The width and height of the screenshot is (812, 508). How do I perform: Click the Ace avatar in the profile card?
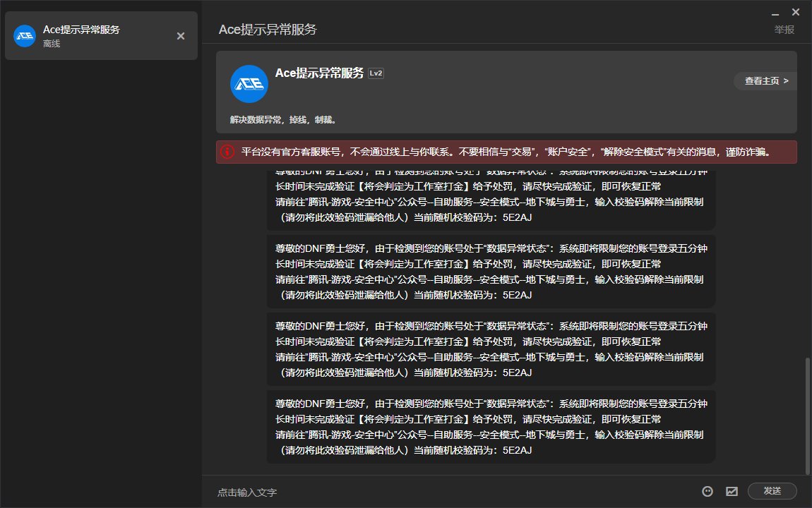(x=249, y=84)
